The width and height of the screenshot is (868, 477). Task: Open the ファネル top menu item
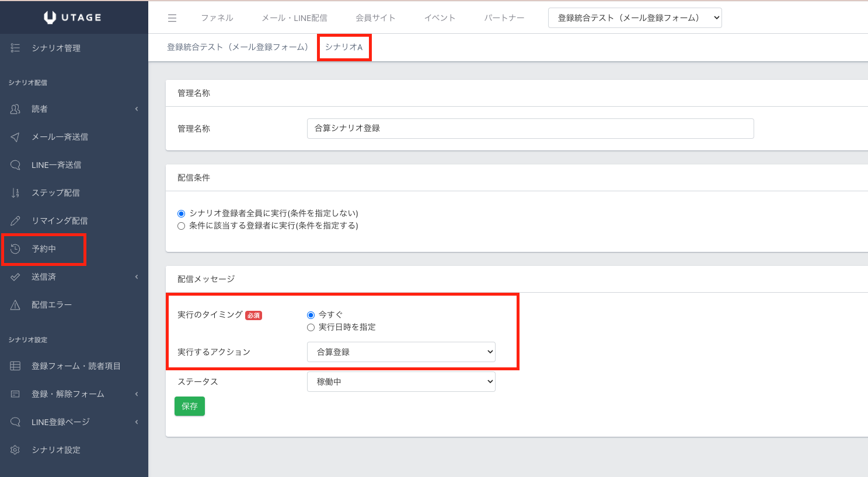pyautogui.click(x=217, y=18)
